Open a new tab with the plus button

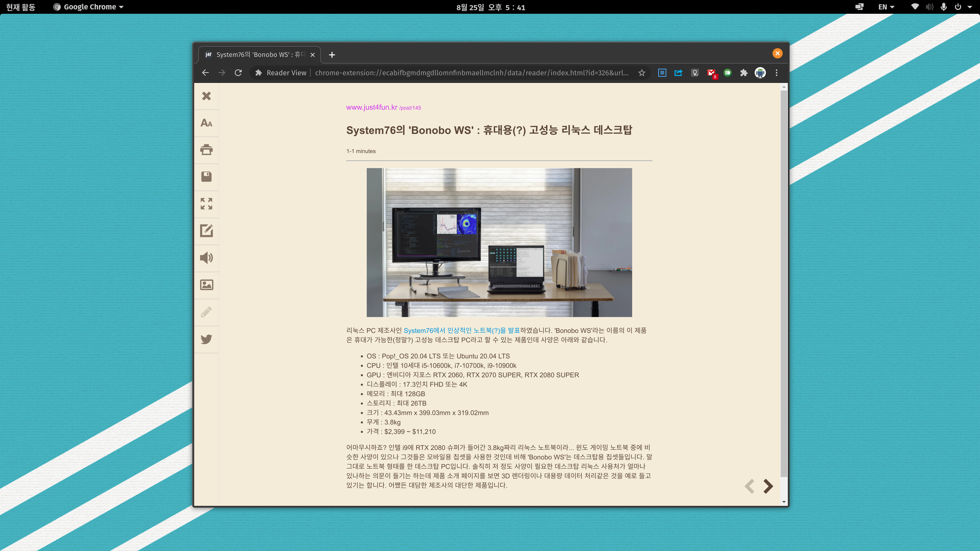332,55
